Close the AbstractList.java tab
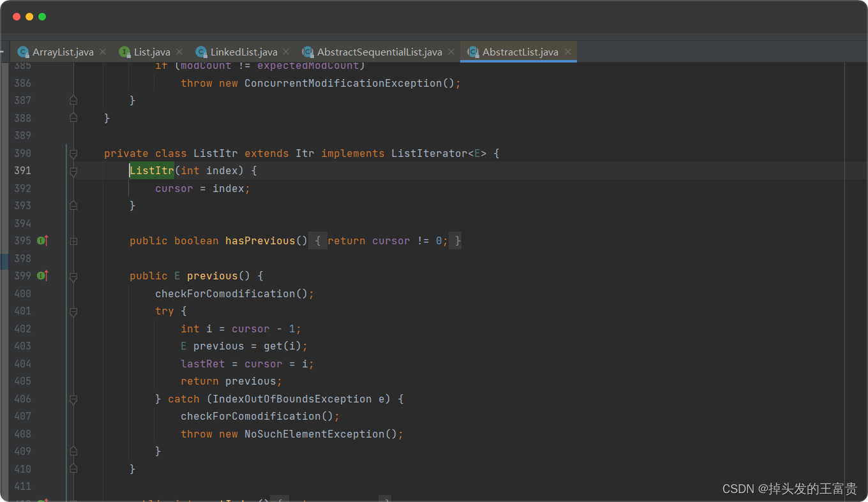 click(567, 52)
